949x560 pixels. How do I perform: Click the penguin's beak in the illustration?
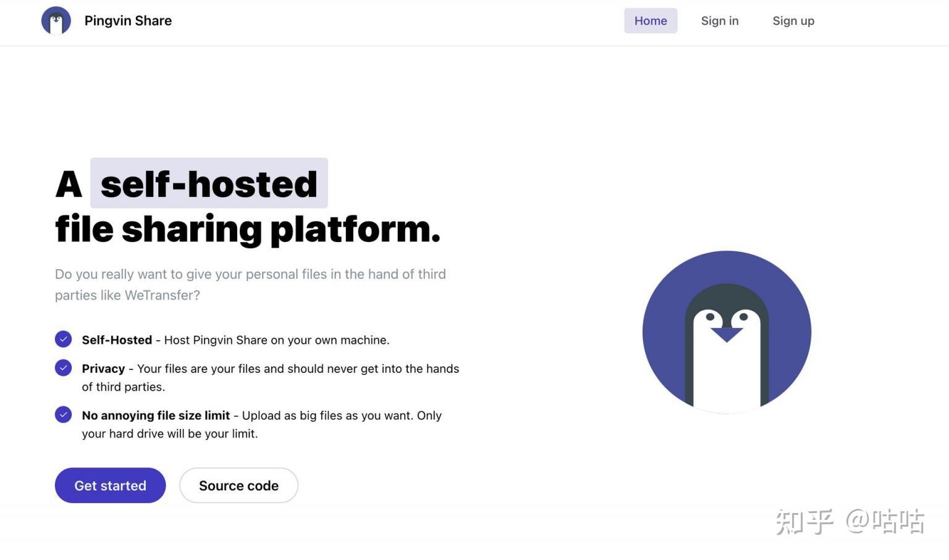(727, 333)
